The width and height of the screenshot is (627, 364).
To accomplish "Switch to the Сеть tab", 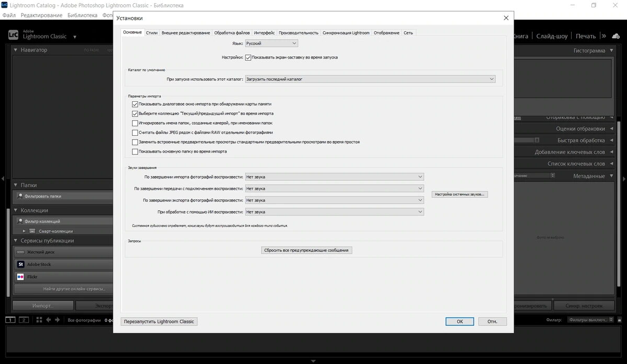I will [x=408, y=32].
